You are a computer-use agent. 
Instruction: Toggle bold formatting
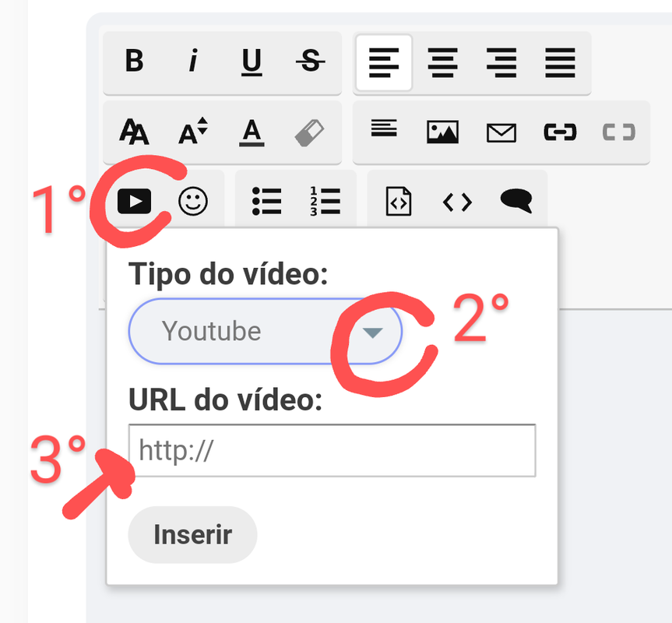pyautogui.click(x=134, y=61)
